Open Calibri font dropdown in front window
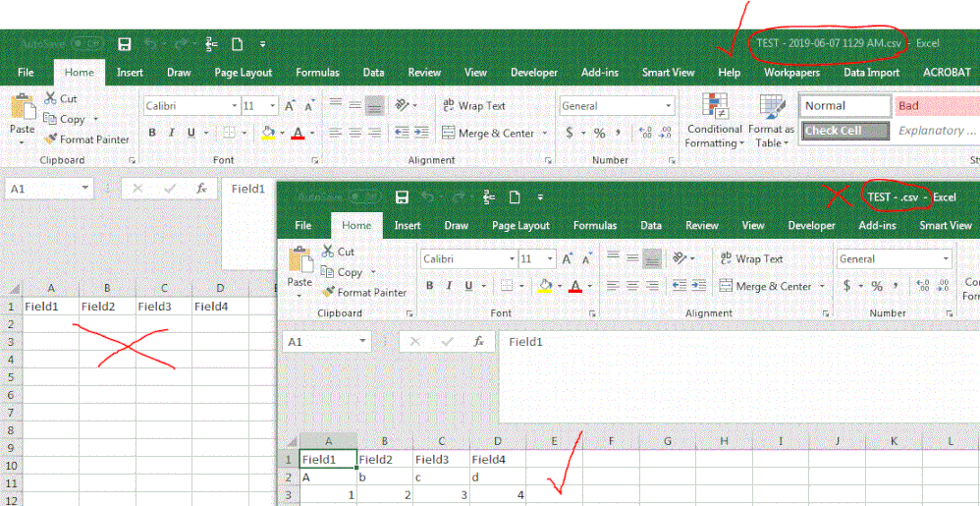Viewport: 980px width, 506px height. tap(512, 259)
